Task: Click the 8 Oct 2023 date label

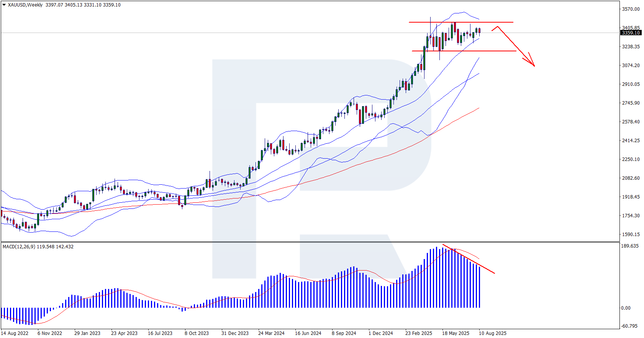Action: (x=197, y=333)
